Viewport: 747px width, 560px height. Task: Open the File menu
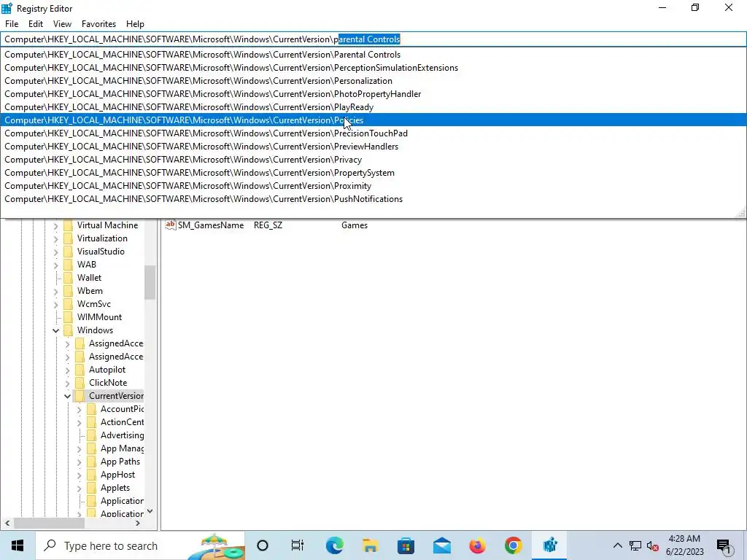point(12,24)
